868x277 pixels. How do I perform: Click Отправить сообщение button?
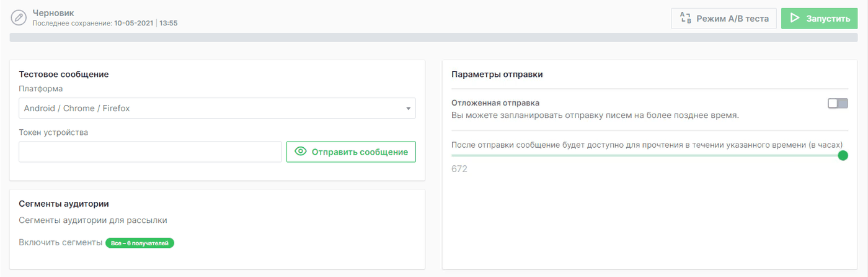[351, 152]
